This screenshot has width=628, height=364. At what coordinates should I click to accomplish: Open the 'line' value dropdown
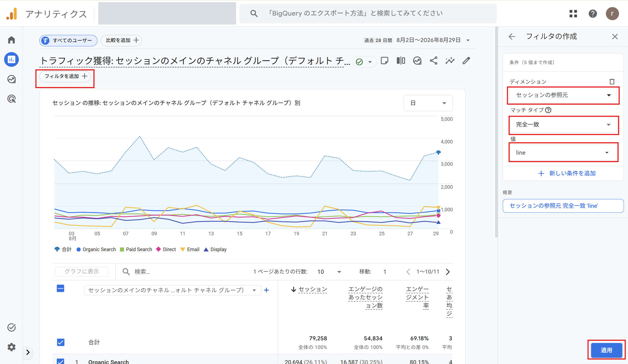tap(563, 152)
